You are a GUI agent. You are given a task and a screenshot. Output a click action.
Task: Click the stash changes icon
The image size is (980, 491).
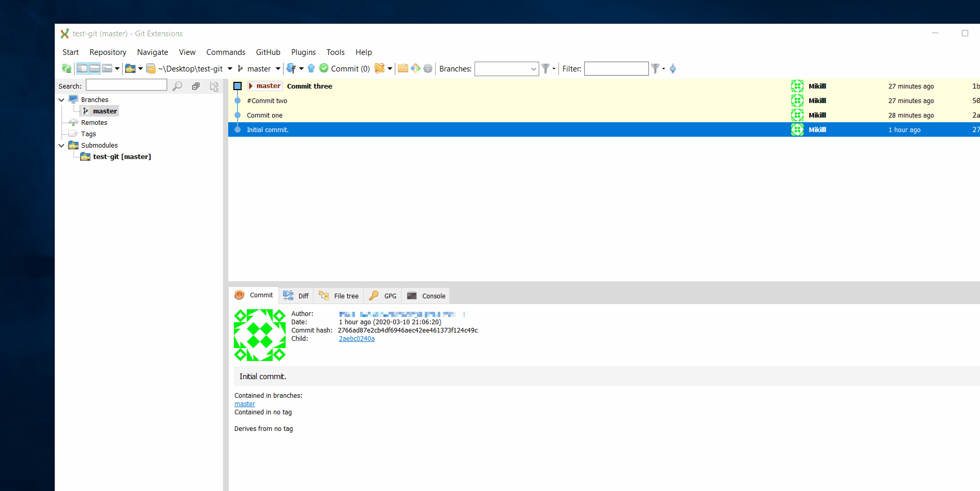point(379,68)
